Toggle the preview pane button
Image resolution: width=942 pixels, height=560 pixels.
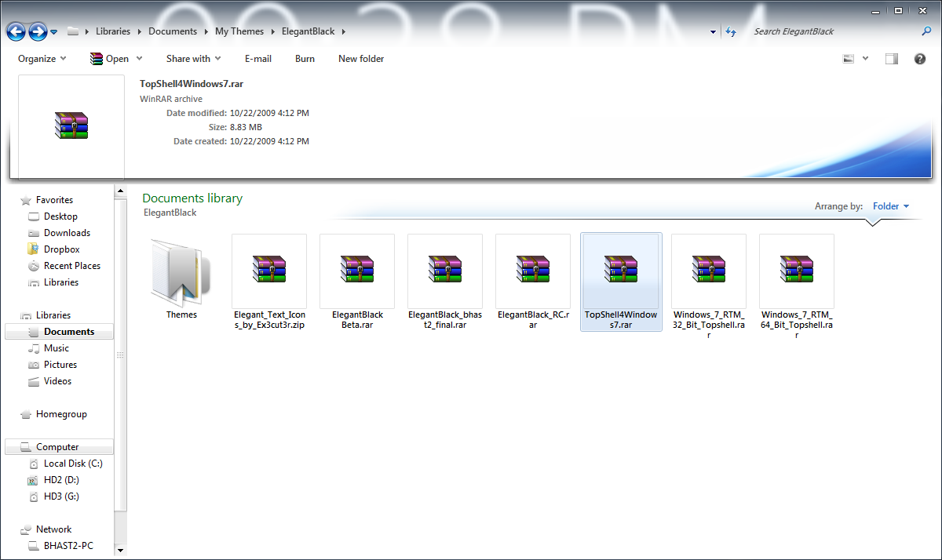coord(891,59)
